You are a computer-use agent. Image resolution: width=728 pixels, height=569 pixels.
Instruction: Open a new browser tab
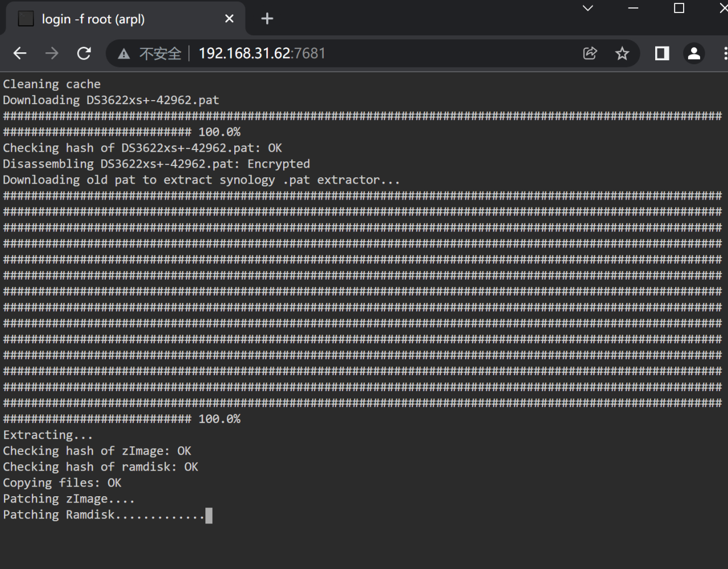(267, 19)
